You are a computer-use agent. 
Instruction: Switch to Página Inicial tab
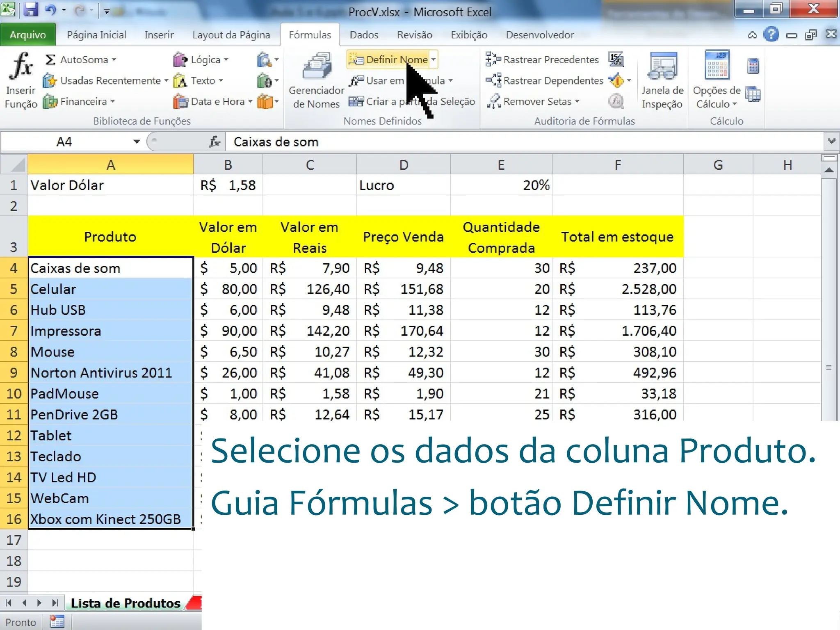pos(96,35)
